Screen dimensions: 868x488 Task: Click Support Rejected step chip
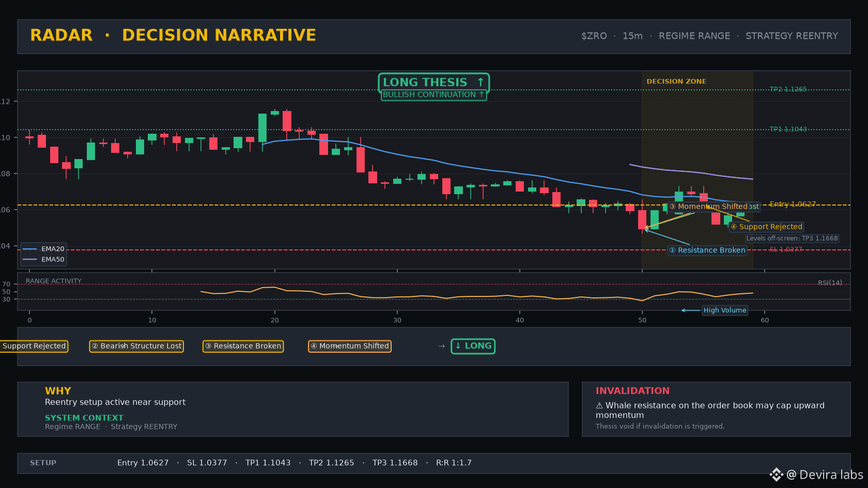[34, 346]
